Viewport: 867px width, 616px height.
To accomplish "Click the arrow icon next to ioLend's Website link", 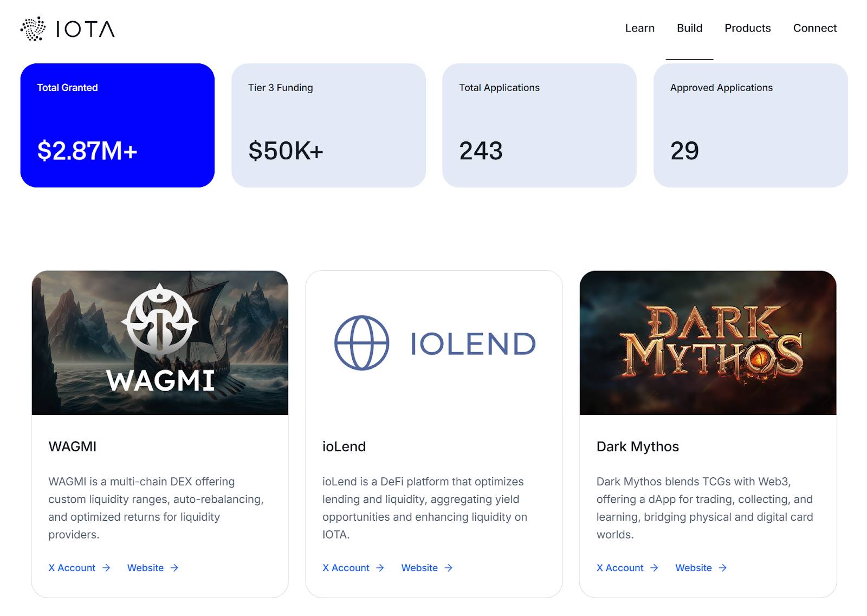I will [x=449, y=568].
